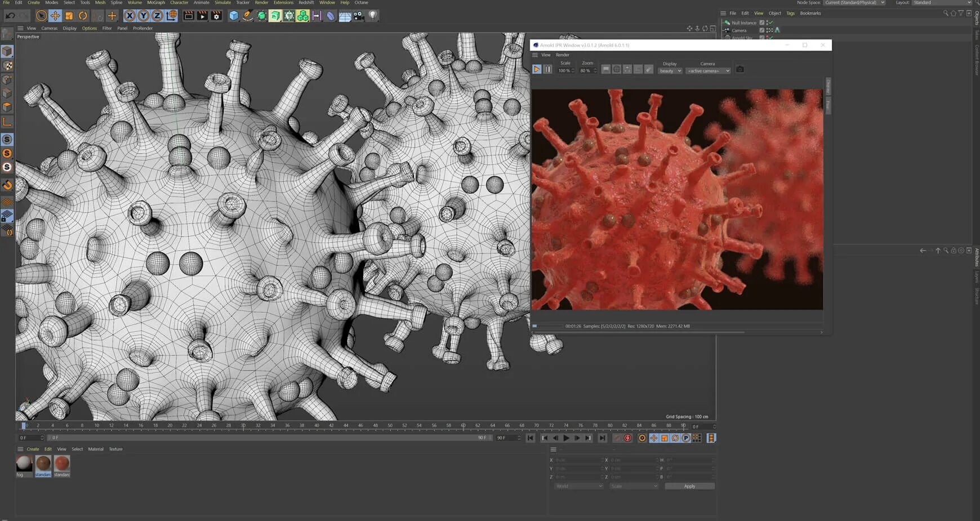The image size is (980, 521).
Task: Toggle Z axis lock
Action: point(158,16)
